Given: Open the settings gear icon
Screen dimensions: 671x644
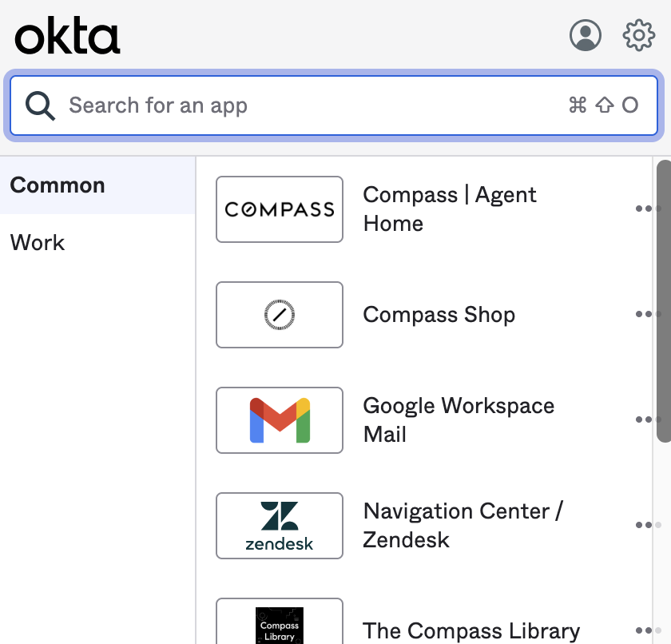Looking at the screenshot, I should (638, 35).
